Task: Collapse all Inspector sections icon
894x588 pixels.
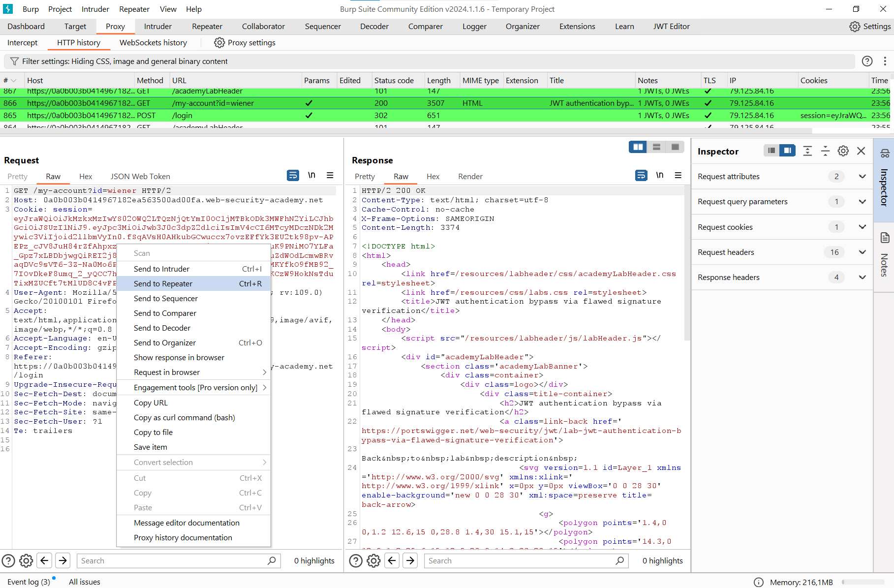Action: (x=825, y=151)
